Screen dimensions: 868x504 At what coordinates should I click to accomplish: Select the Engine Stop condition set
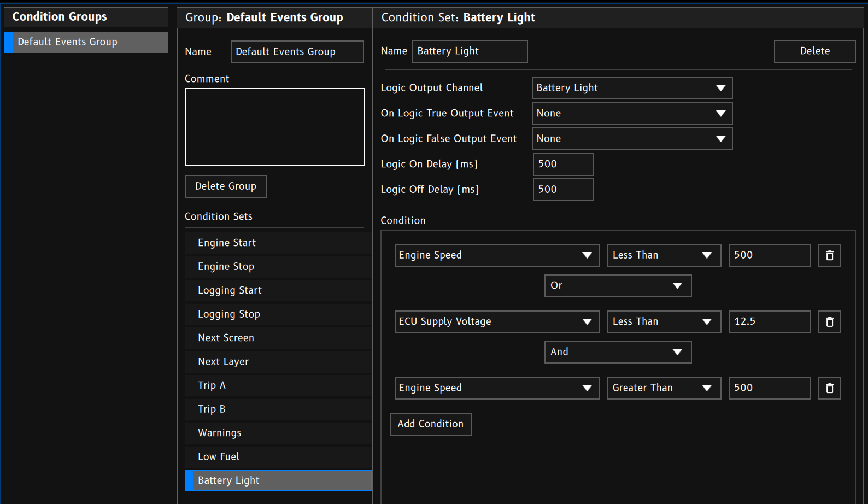pos(278,267)
